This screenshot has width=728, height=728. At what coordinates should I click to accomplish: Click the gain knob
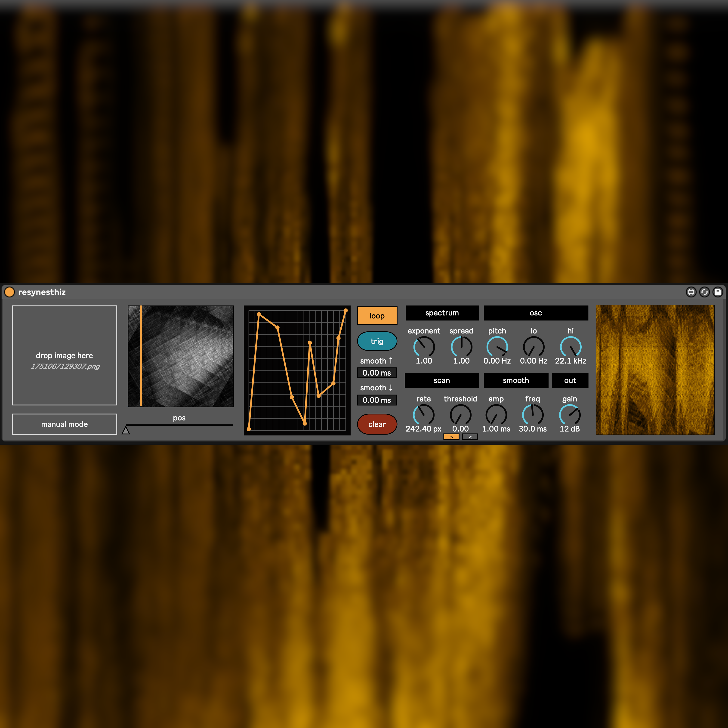[569, 415]
